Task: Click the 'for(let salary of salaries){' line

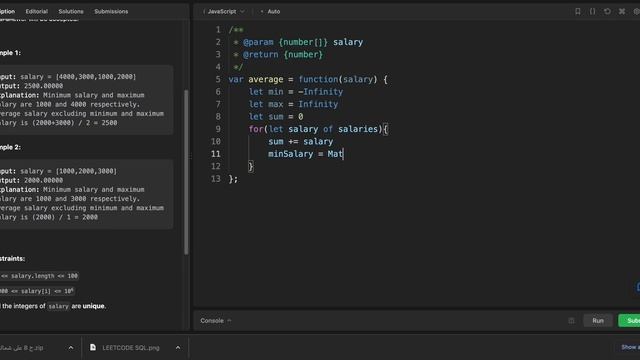Action: pyautogui.click(x=318, y=129)
